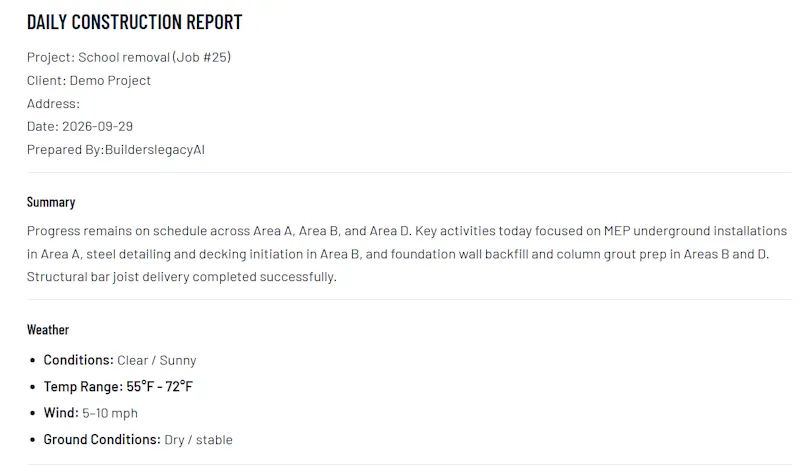Click the Ground Conditions: Dry / stable bullet
Viewport: 800px width, 467px height.
point(138,439)
